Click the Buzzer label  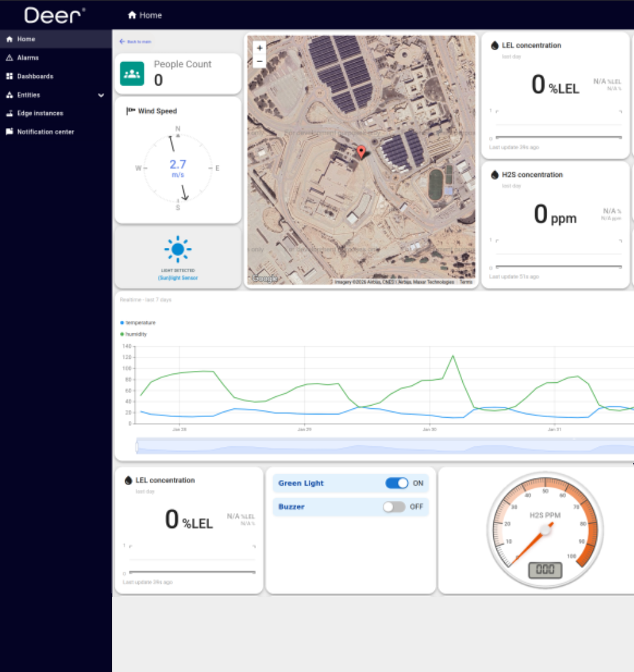click(292, 507)
